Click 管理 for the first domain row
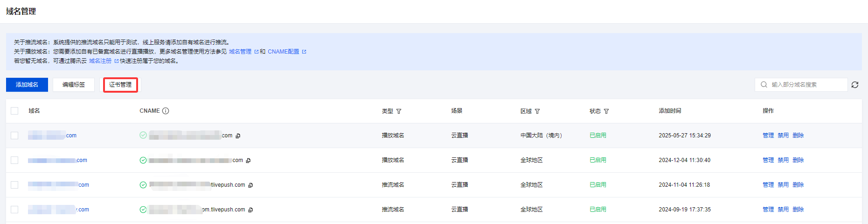Image resolution: width=868 pixels, height=224 pixels. 768,136
